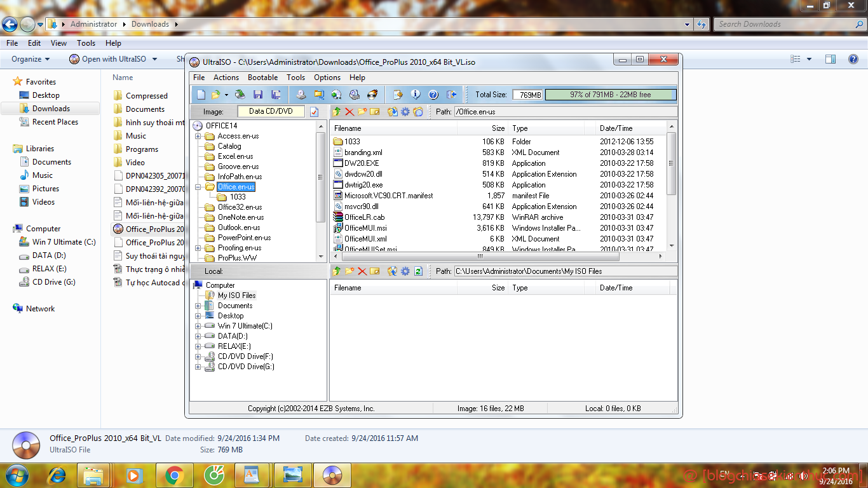This screenshot has width=868, height=488.
Task: Open the dropdown arrow next to UltraISO Open icon
Action: (x=226, y=95)
